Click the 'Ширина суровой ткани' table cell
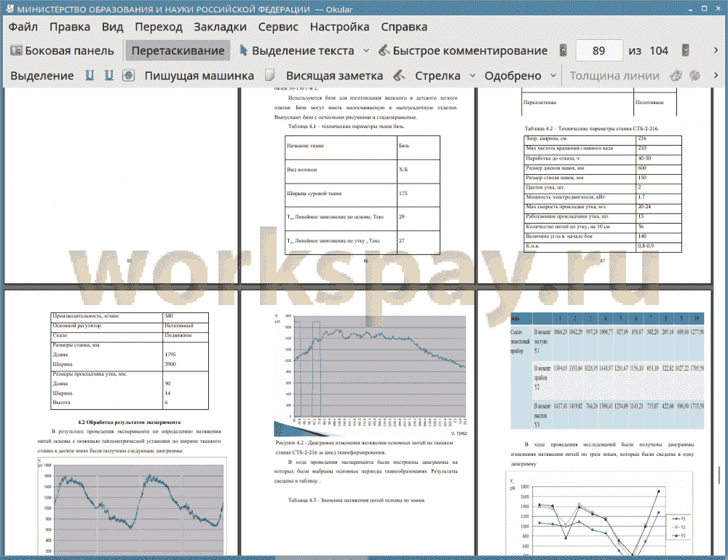The height and width of the screenshot is (560, 728). pos(341,195)
